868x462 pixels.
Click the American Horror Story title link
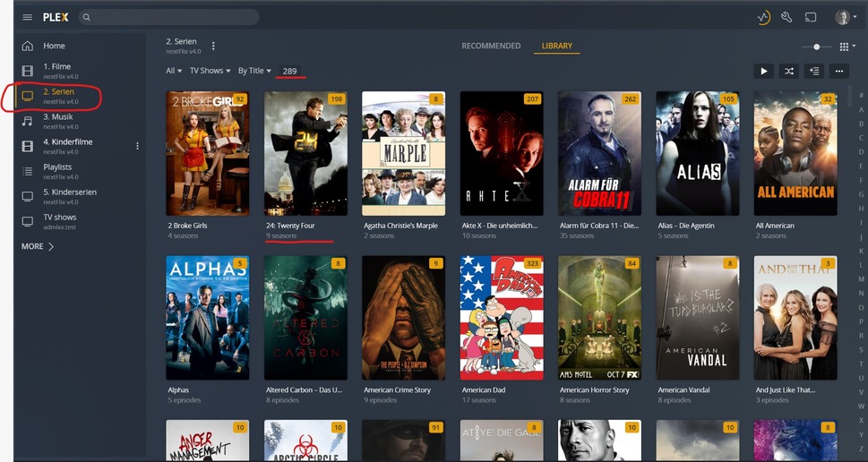click(594, 390)
